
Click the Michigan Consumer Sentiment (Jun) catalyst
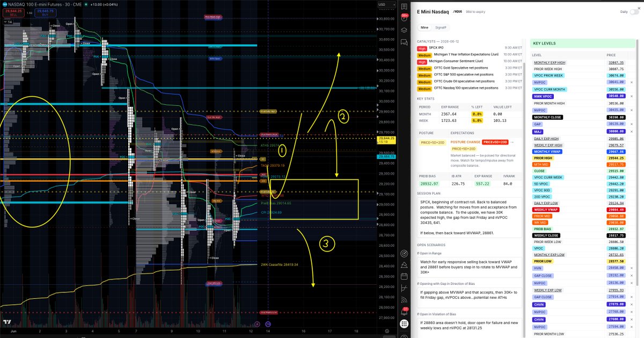[x=470, y=61]
